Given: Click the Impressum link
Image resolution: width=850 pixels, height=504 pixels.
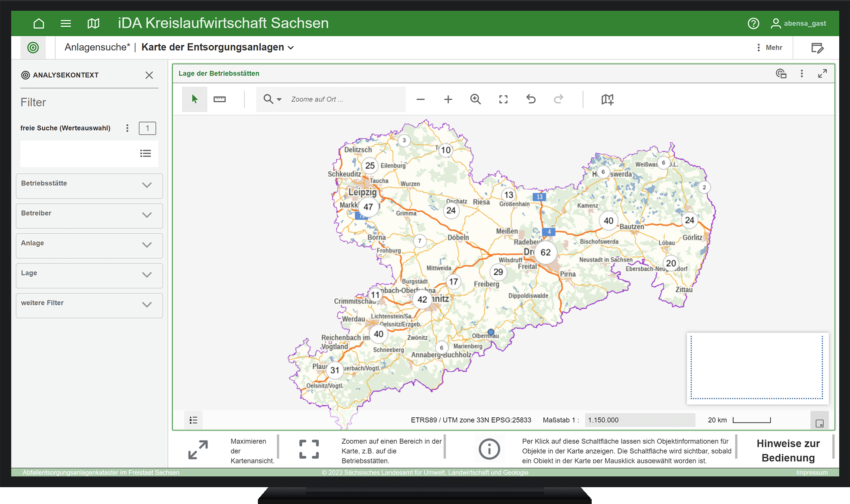Looking at the screenshot, I should [812, 473].
